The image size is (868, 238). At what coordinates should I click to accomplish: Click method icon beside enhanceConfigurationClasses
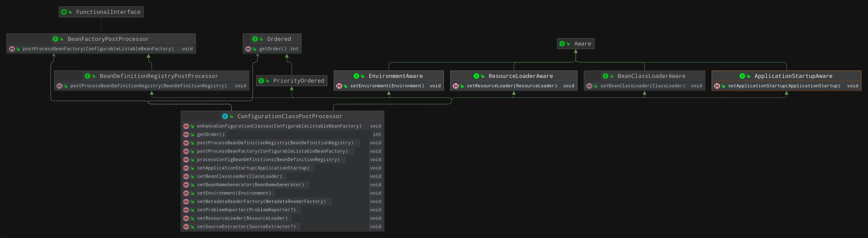tap(186, 126)
